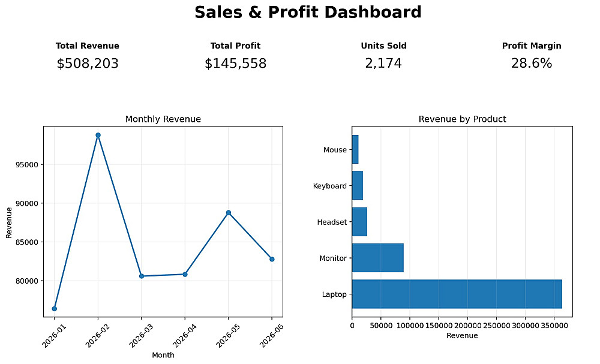This screenshot has height=364, width=600.
Task: Select the Total Profit $145,558 figure
Action: (x=235, y=64)
